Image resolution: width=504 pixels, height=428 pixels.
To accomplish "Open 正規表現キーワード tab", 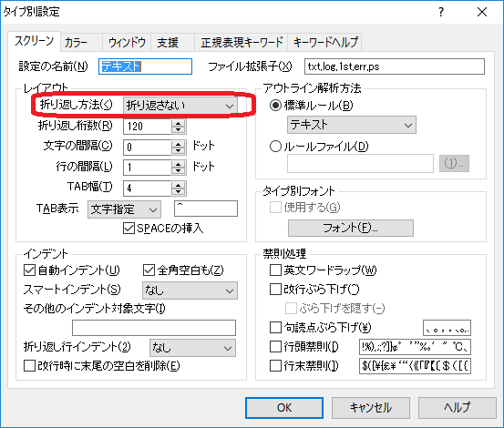I will pos(242,43).
